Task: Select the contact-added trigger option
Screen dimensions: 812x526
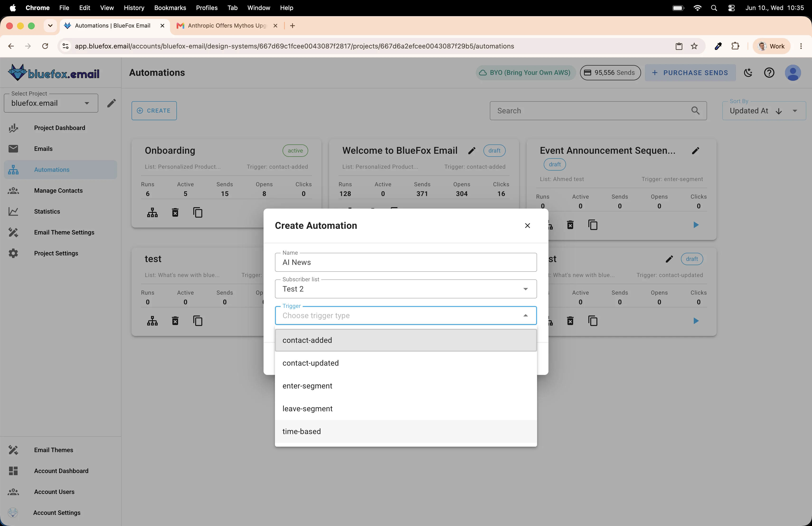Action: (406, 340)
